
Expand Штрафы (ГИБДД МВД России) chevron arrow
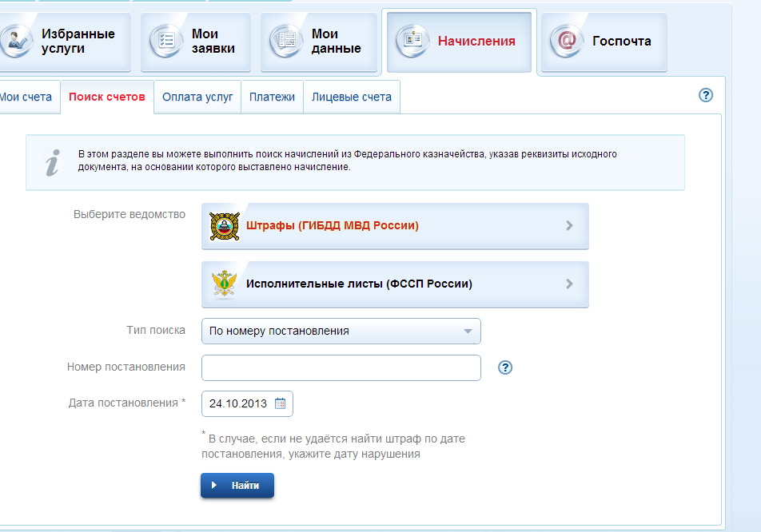tap(569, 226)
